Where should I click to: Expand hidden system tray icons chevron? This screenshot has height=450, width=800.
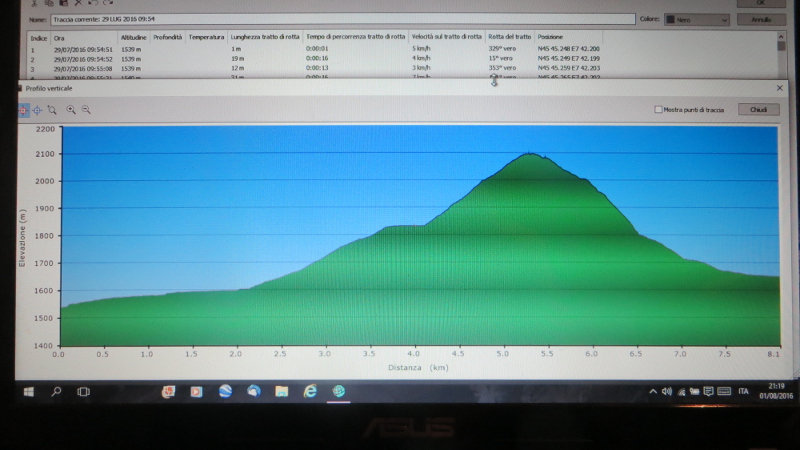click(653, 391)
